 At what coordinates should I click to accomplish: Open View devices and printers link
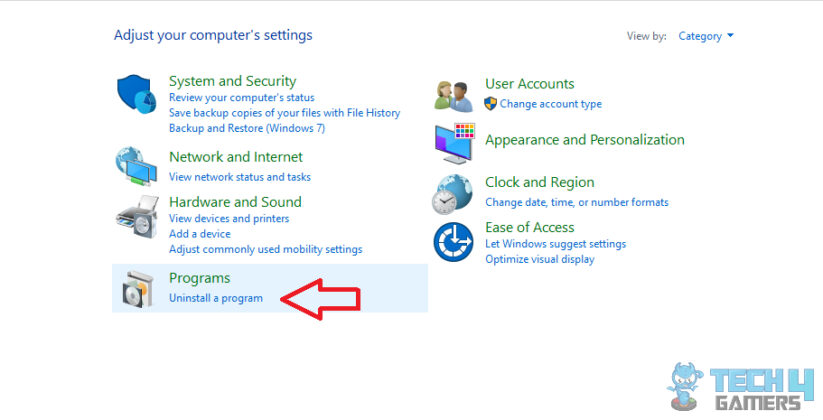[x=229, y=218]
